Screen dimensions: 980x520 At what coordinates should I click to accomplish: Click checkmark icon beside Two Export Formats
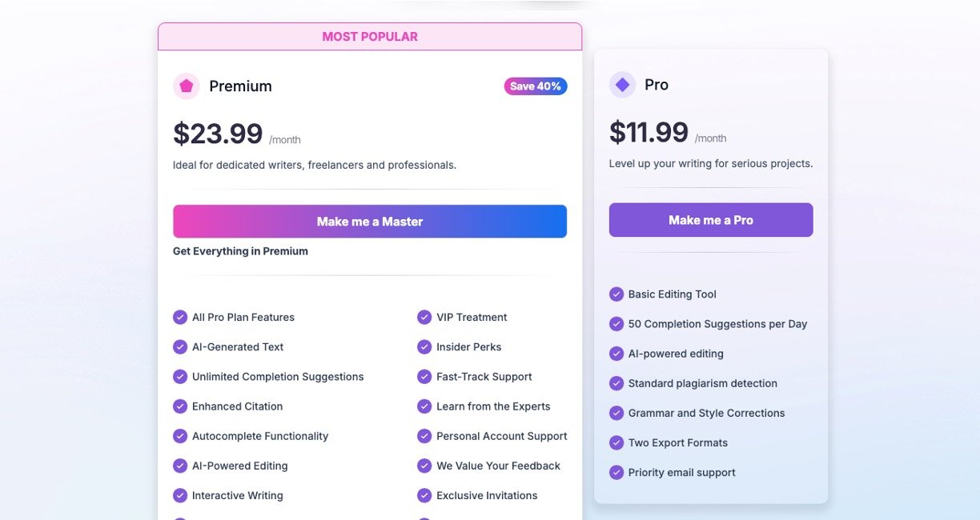(617, 443)
